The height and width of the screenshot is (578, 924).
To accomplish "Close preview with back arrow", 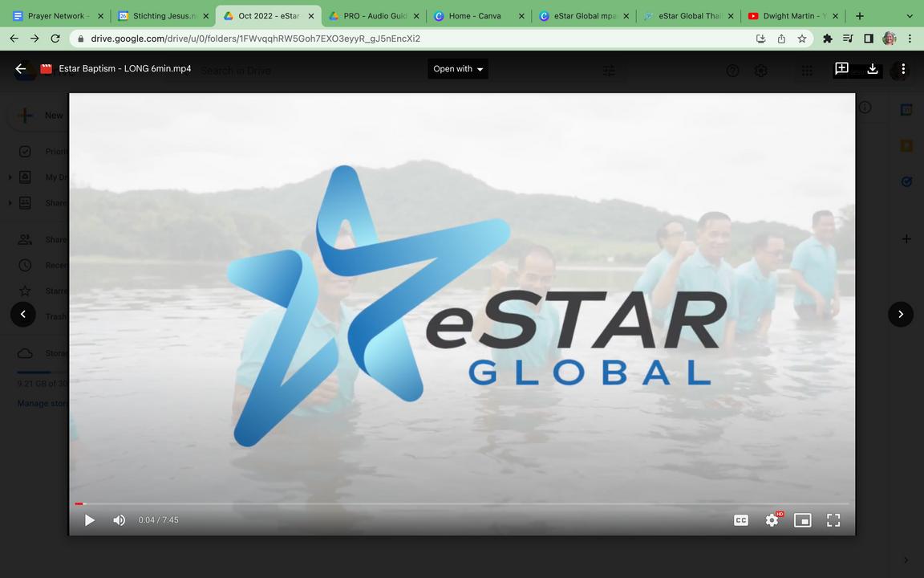I will (21, 69).
